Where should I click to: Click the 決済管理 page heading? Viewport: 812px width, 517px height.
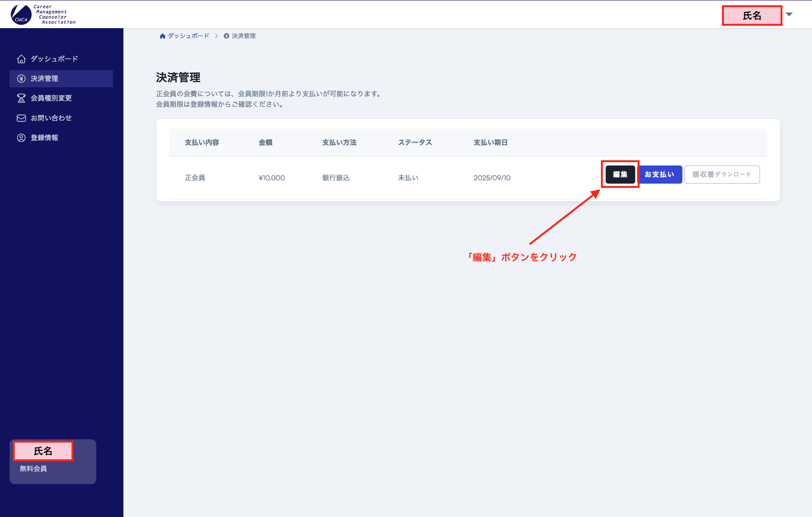[x=178, y=78]
